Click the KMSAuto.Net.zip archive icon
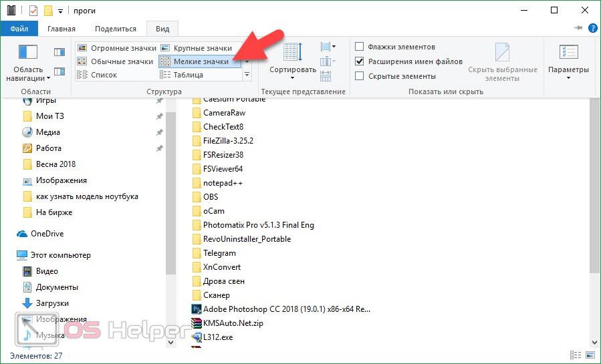 tap(197, 323)
